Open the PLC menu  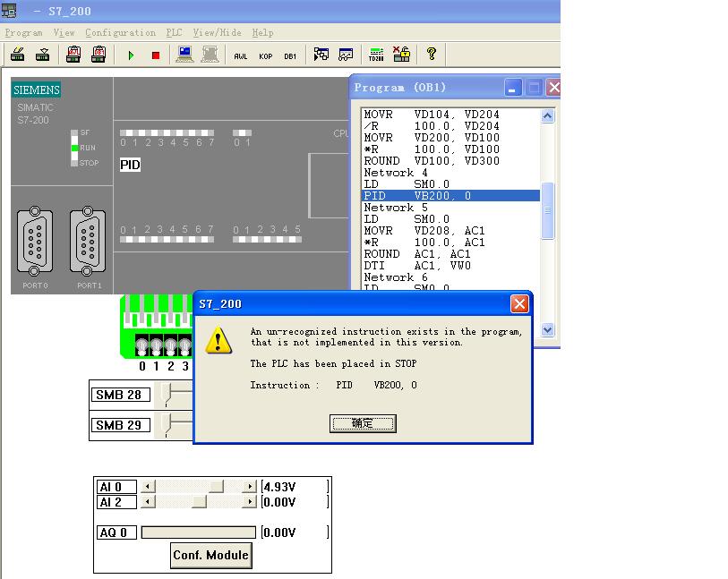(174, 32)
